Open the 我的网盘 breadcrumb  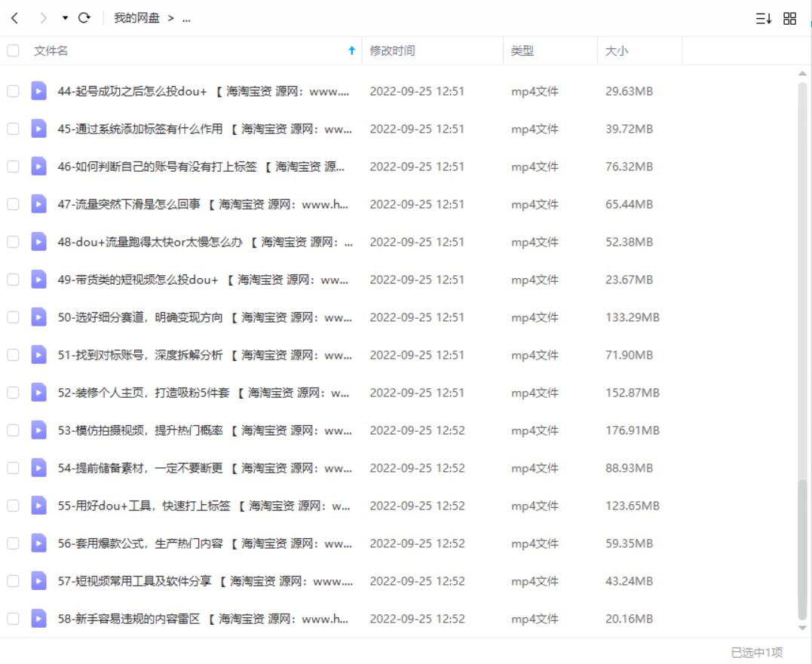click(x=136, y=18)
